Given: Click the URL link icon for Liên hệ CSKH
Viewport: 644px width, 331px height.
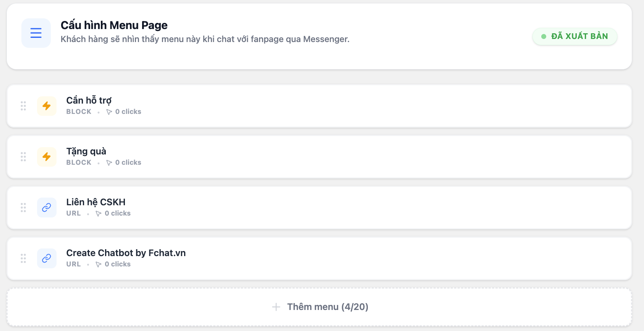Looking at the screenshot, I should (x=47, y=208).
